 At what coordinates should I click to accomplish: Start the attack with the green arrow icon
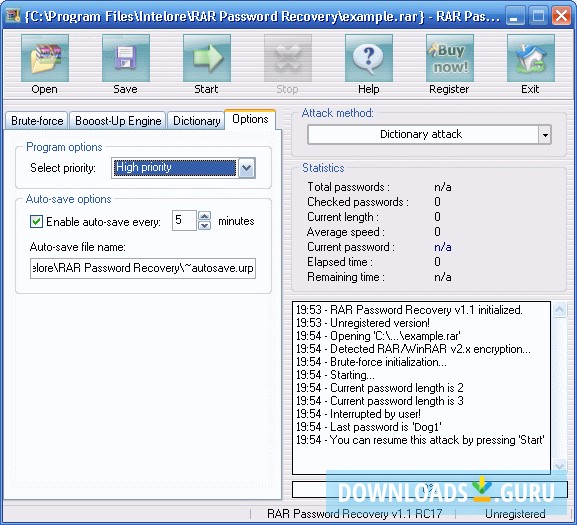(x=207, y=58)
